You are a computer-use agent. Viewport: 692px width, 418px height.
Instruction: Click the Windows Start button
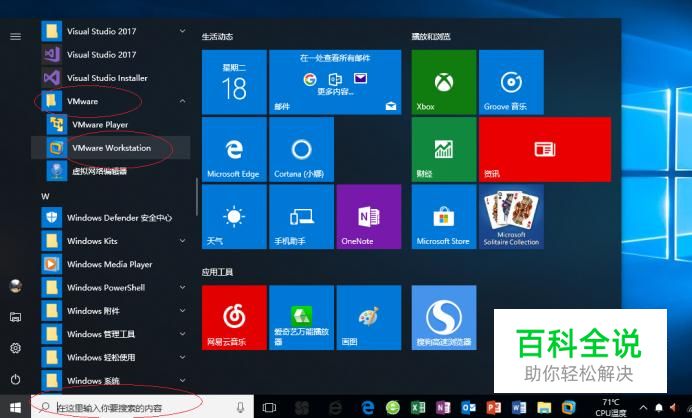click(15, 407)
